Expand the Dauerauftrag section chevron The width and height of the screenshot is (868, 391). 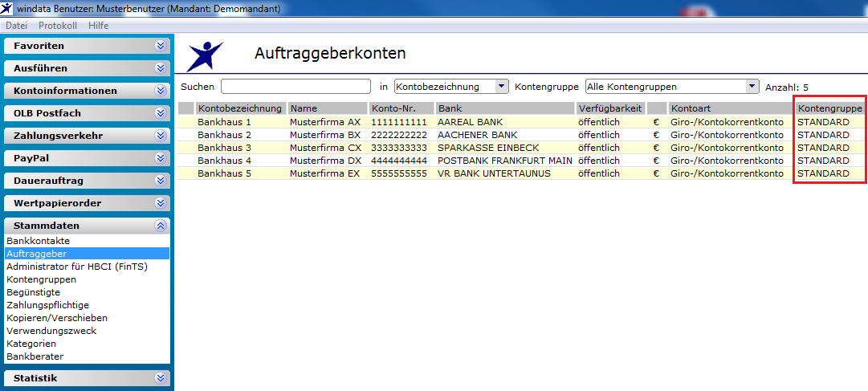click(161, 181)
